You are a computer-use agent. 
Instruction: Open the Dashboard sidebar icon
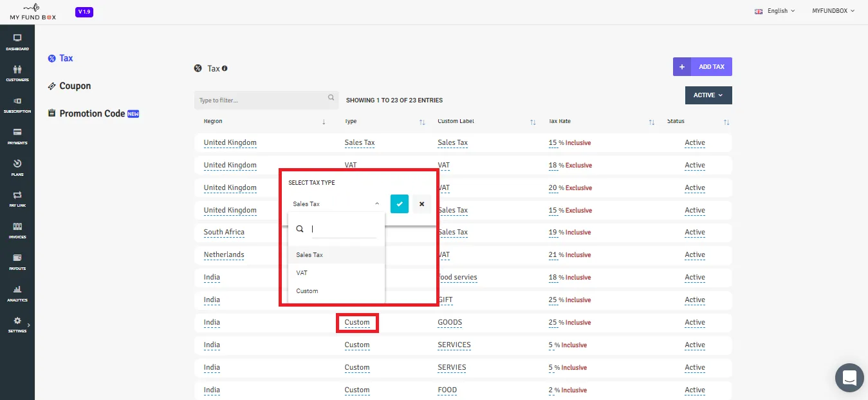[x=17, y=42]
